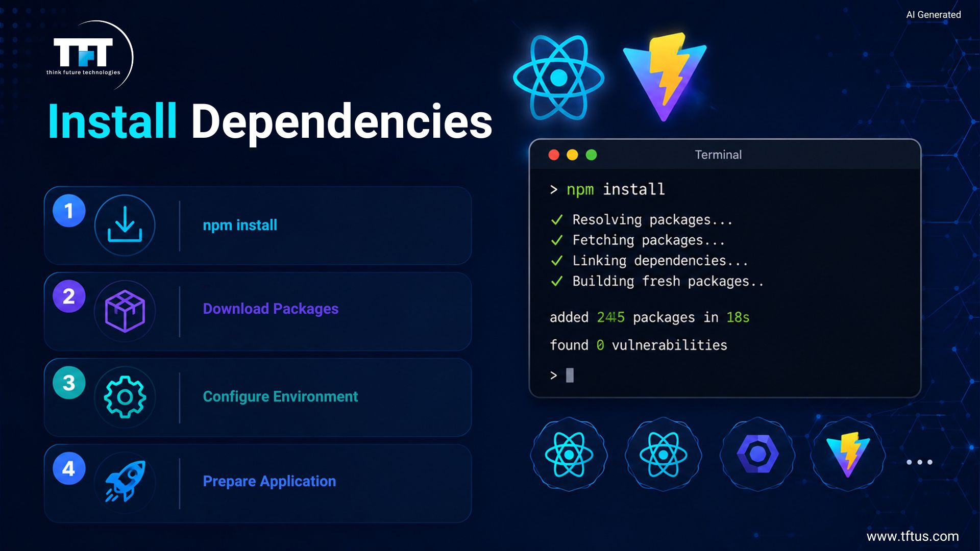
Task: Click the 'Install Dependencies' heading
Action: pos(270,121)
